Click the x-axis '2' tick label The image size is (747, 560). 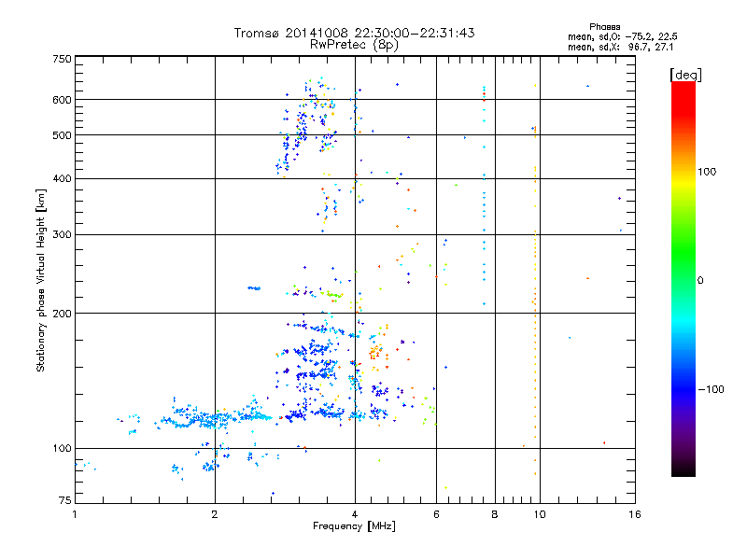tap(215, 514)
